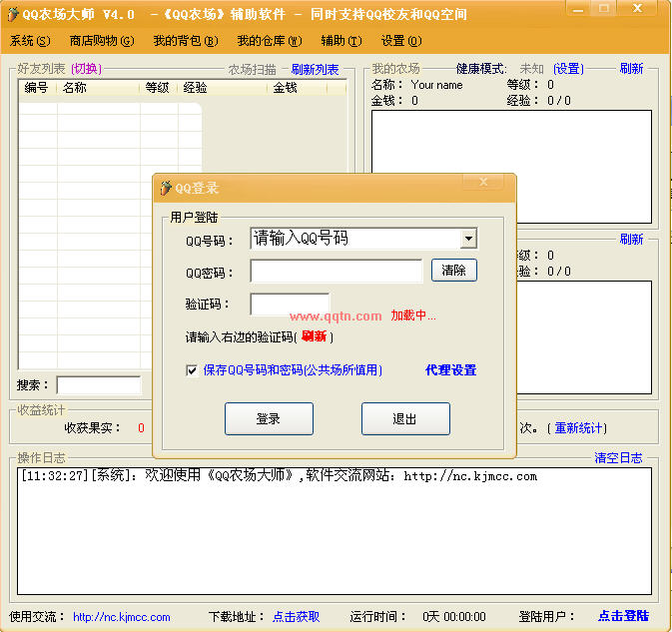Open 健康模式 设置 link
The image size is (672, 632).
click(x=568, y=69)
